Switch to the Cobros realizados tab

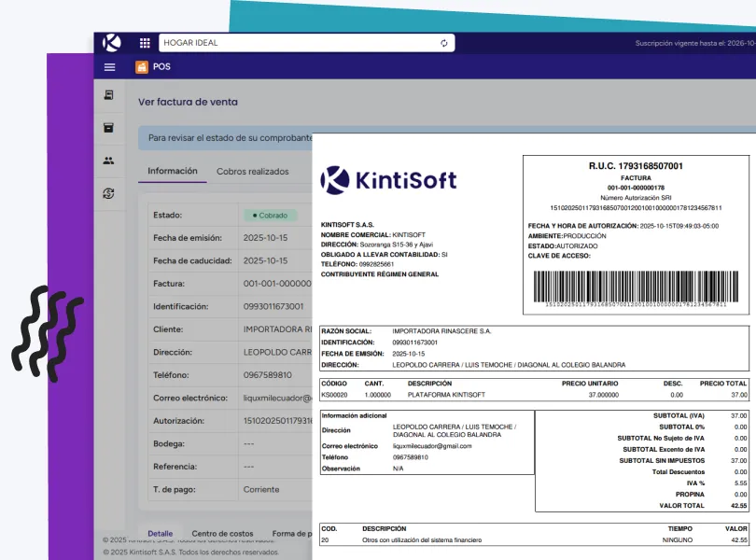click(252, 172)
